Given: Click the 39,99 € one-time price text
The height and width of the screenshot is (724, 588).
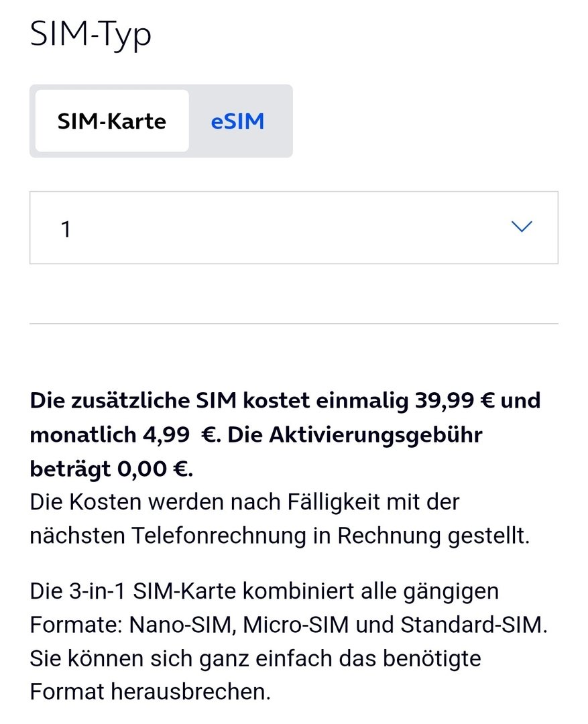Looking at the screenshot, I should 455,401.
